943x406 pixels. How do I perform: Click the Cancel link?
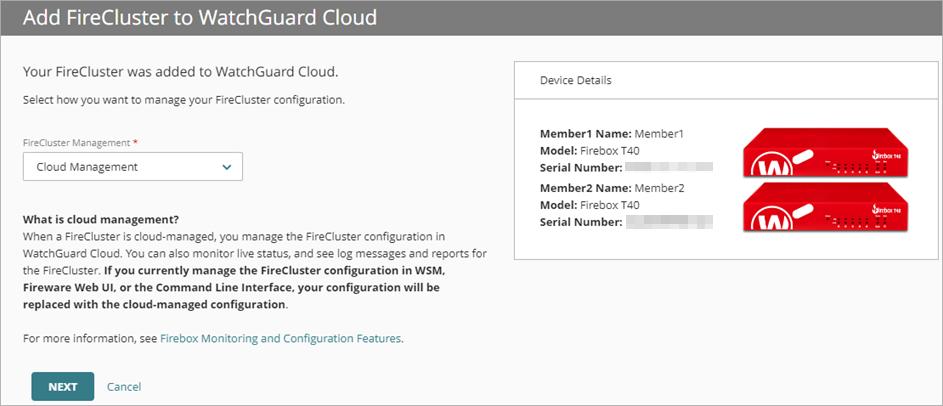click(x=124, y=386)
